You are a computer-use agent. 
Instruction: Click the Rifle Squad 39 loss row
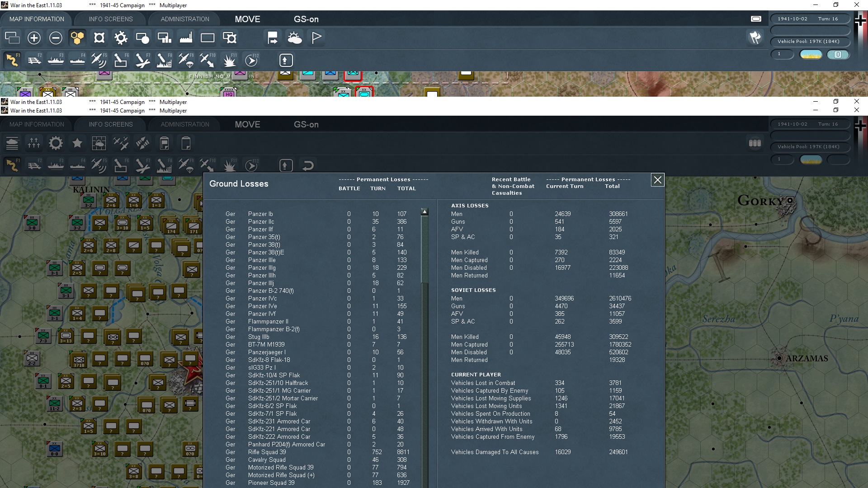[x=267, y=452]
